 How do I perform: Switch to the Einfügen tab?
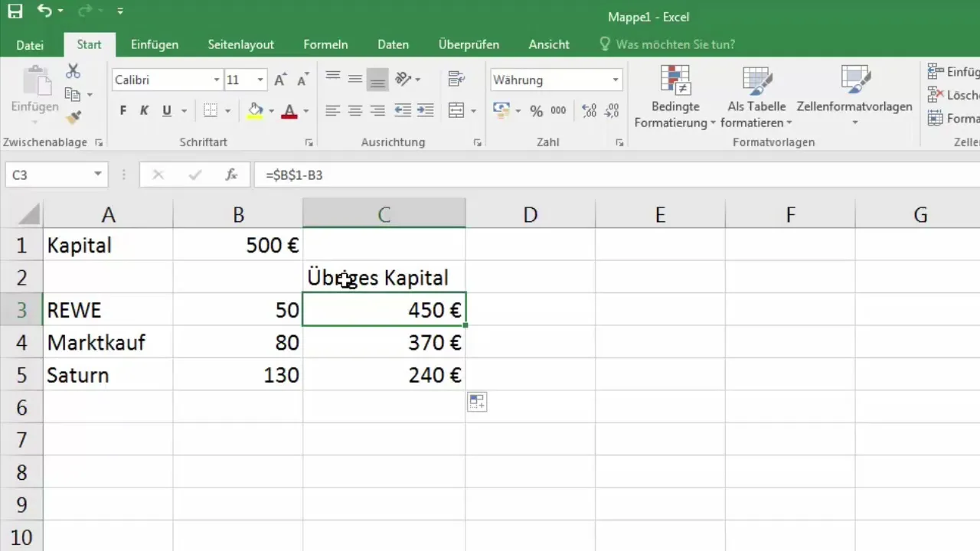(155, 45)
